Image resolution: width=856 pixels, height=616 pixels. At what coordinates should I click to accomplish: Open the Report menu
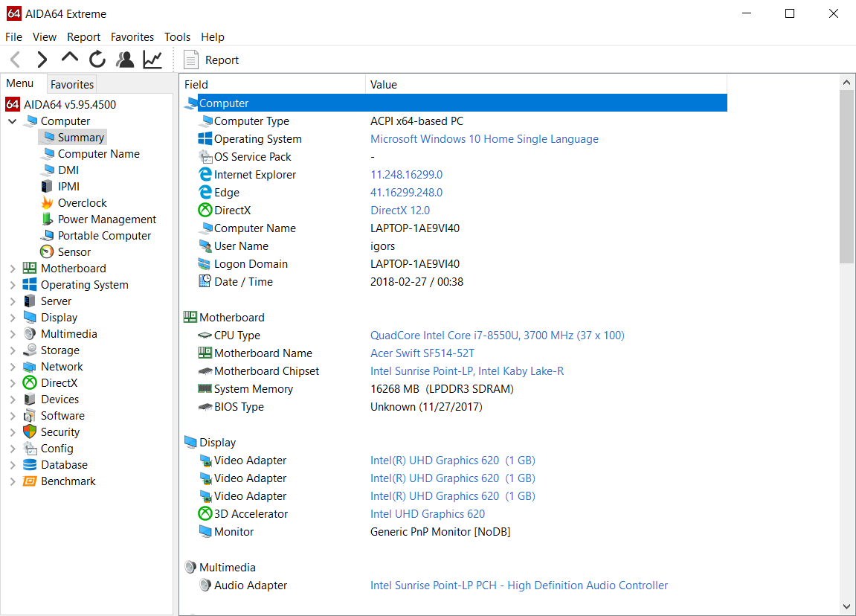pos(83,37)
